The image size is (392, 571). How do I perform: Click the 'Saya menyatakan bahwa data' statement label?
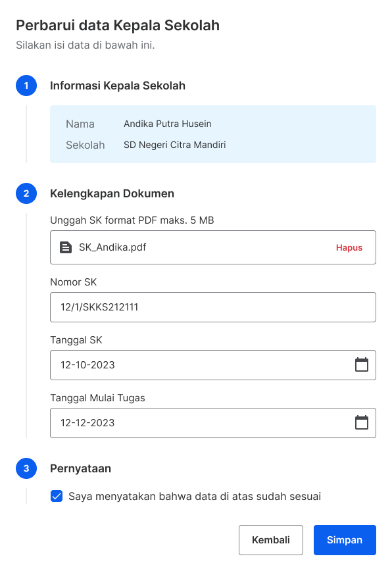195,497
